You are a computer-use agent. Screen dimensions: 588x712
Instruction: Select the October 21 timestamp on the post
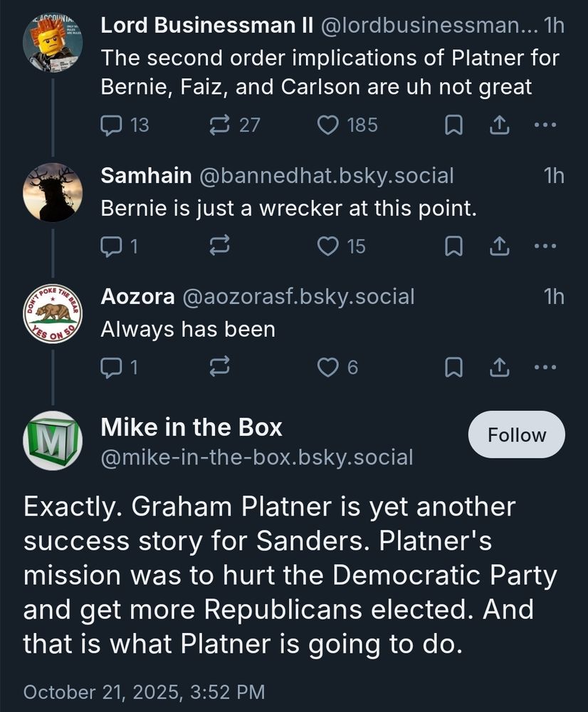[x=142, y=691]
